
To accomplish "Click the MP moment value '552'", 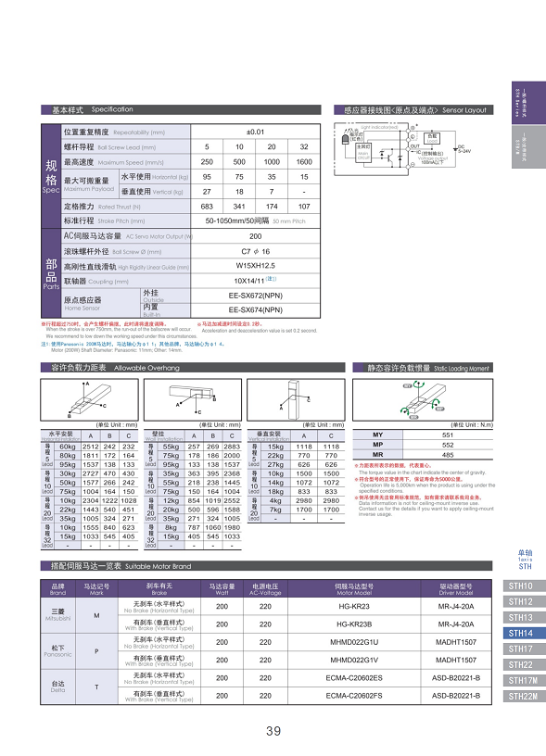I will [448, 445].
